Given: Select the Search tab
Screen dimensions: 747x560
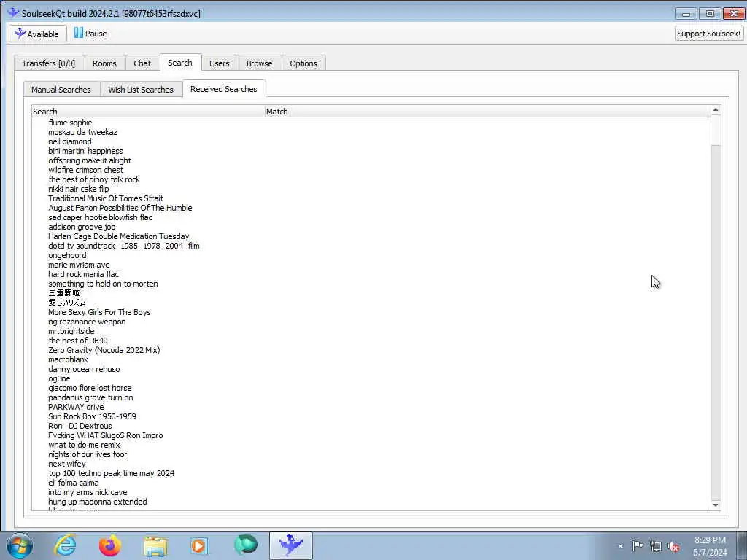Looking at the screenshot, I should point(180,63).
